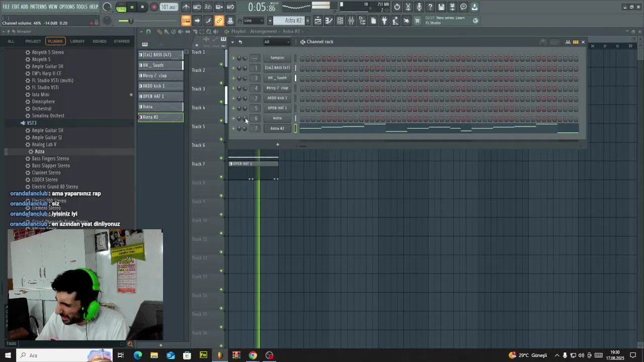
Task: Open the Playlist view icon
Action: (317, 21)
